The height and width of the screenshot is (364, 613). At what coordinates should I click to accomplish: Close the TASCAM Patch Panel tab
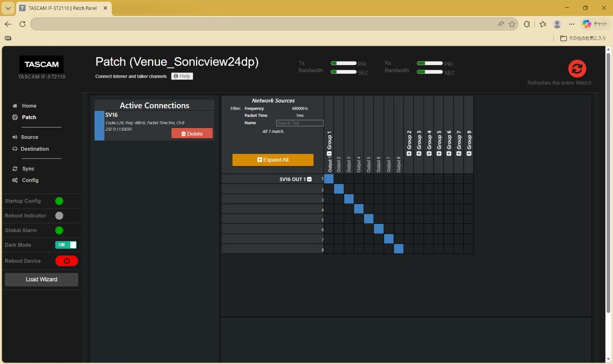point(104,8)
